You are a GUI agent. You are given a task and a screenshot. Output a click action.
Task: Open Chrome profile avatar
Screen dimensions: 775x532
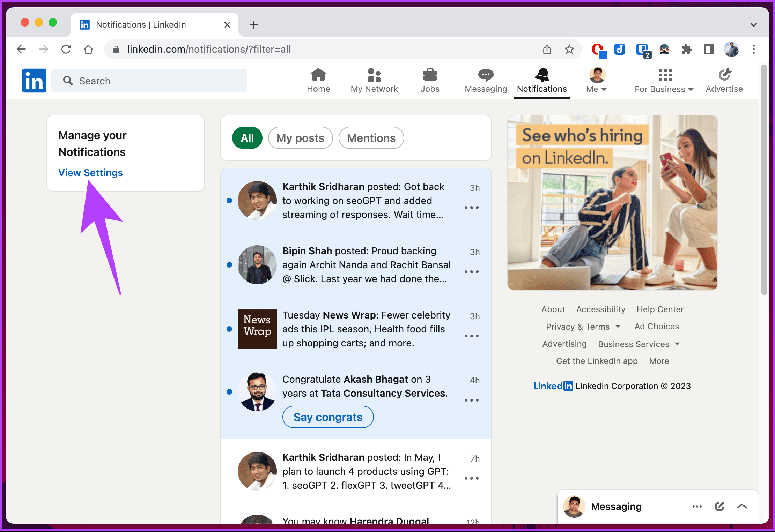731,49
